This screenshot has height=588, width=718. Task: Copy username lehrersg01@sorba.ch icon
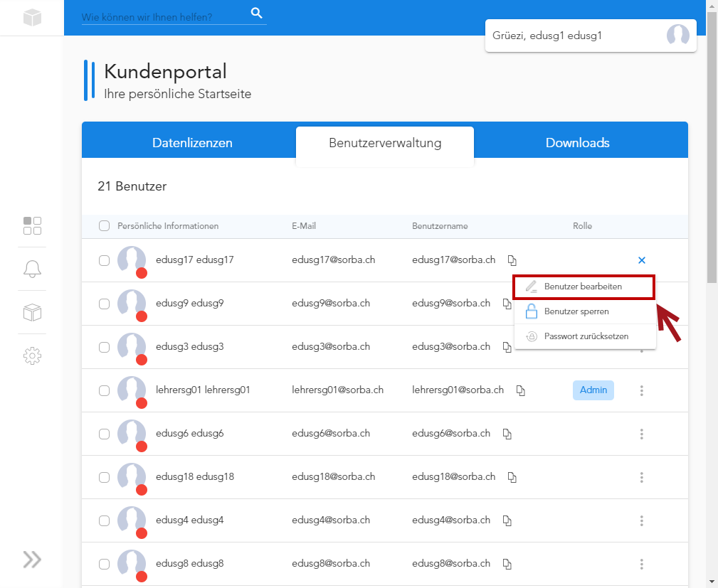pos(520,390)
